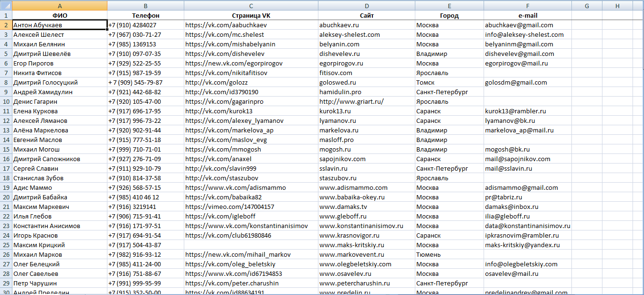Image resolution: width=644 pixels, height=295 pixels.
Task: Click the Телефон header cell
Action: (x=146, y=15)
